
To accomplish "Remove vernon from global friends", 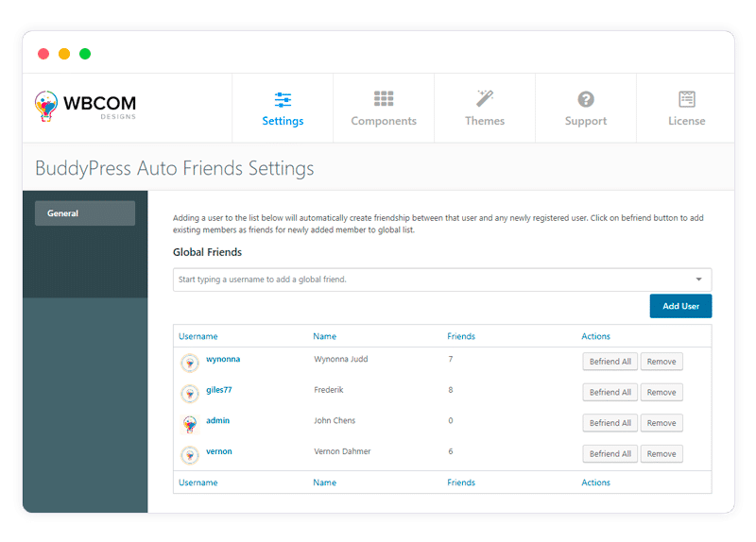I will tap(661, 454).
